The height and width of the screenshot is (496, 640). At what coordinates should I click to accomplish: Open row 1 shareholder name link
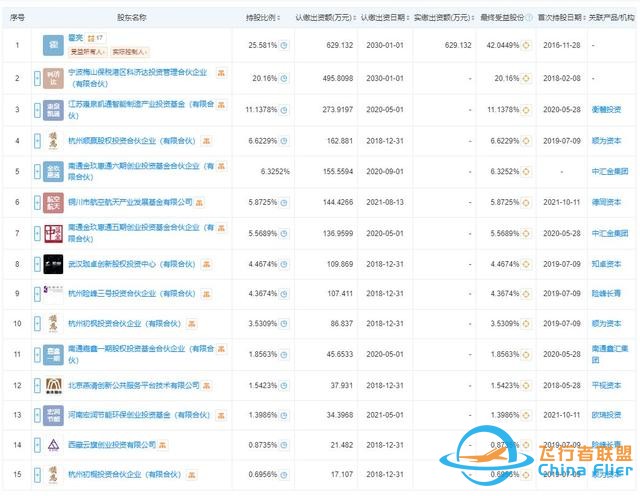pos(76,38)
